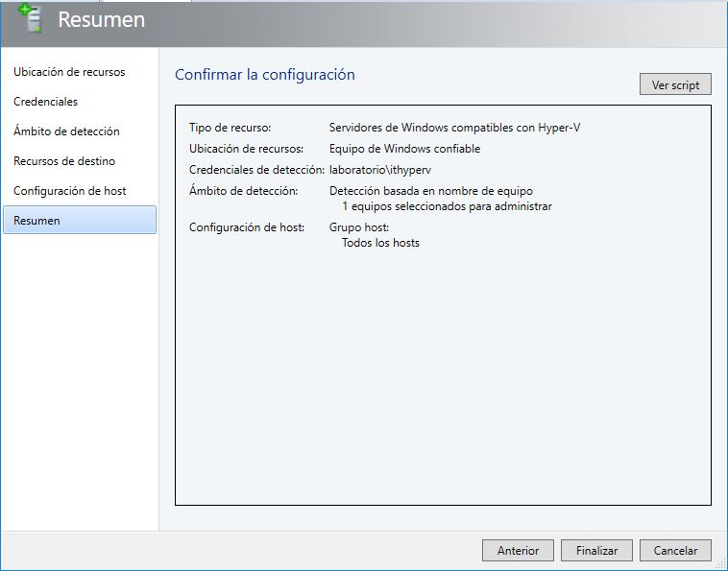Image resolution: width=728 pixels, height=571 pixels.
Task: Click the Resumen title in the header
Action: (101, 20)
